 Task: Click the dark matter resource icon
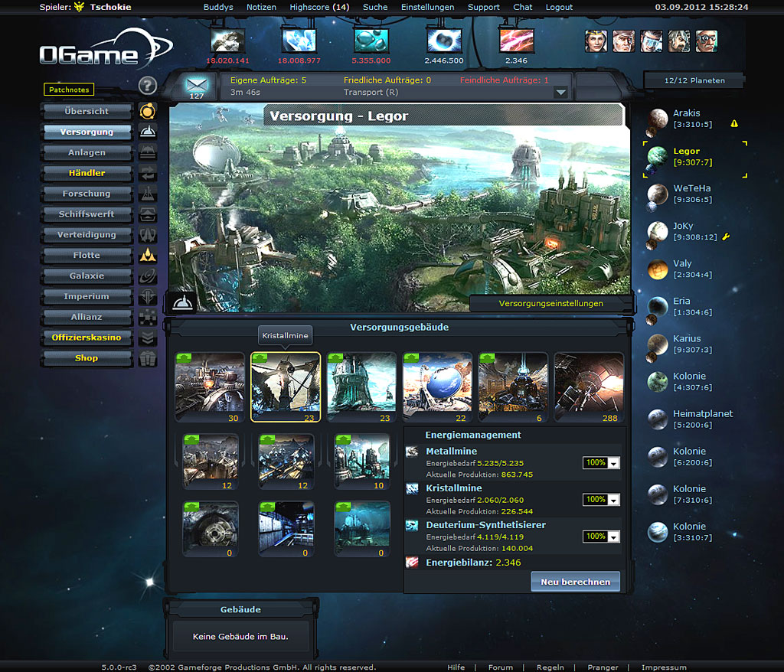pyautogui.click(x=444, y=41)
